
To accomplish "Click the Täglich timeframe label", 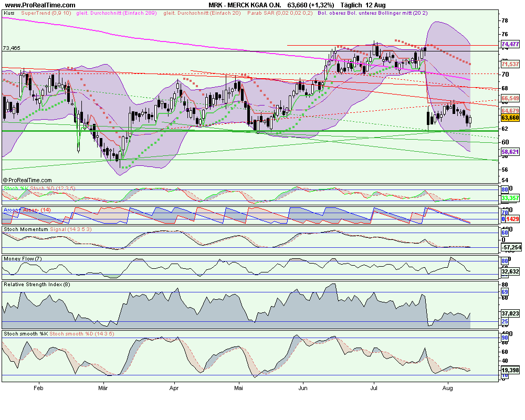I will 351,5.
